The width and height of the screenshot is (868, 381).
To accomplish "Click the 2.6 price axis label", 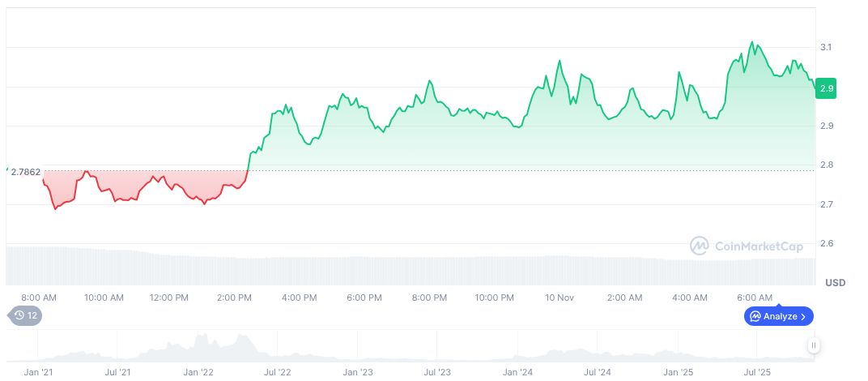I will pos(827,243).
